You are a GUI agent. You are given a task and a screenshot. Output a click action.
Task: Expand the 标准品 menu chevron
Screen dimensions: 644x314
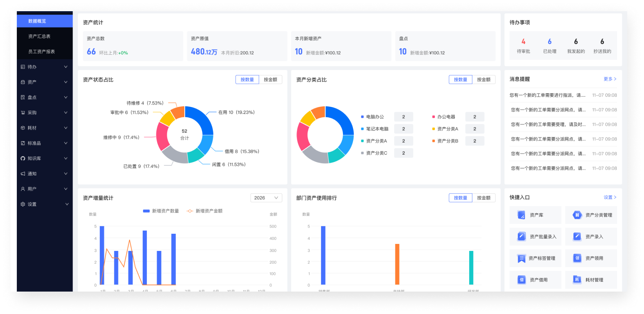tap(66, 143)
